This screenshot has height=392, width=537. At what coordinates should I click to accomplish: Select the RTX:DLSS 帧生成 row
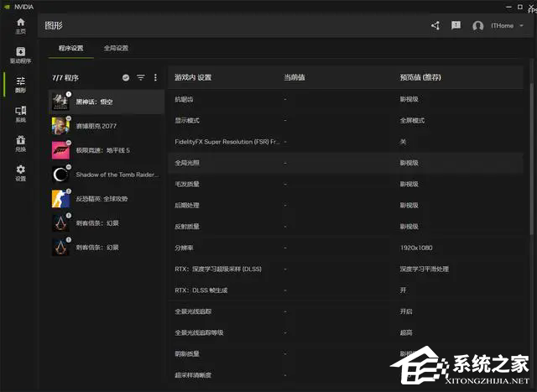pyautogui.click(x=346, y=290)
